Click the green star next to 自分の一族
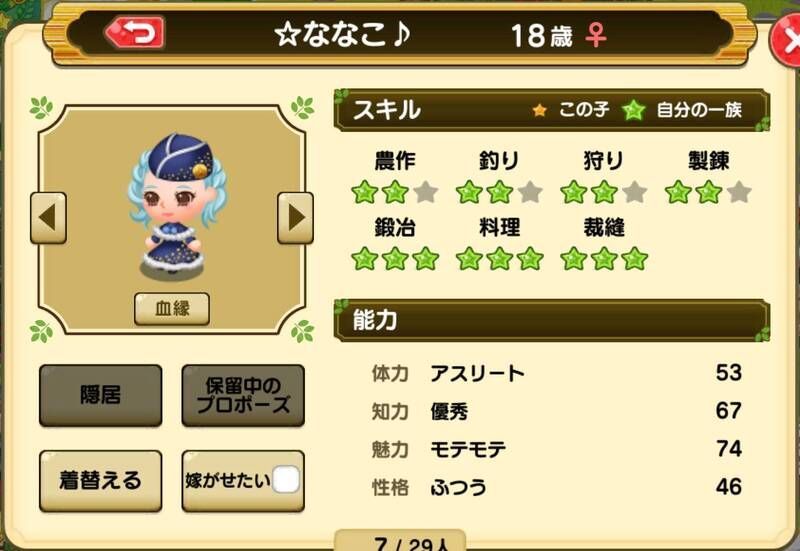The height and width of the screenshot is (551, 800). (634, 110)
